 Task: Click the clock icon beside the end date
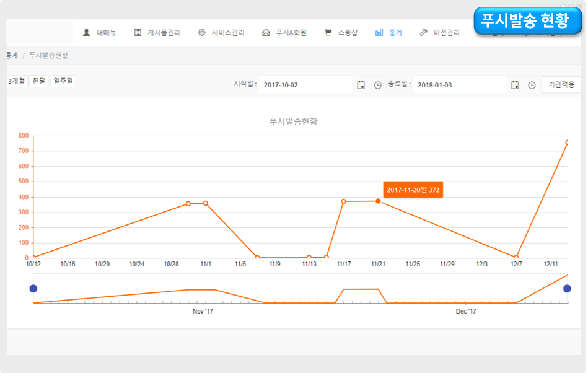tap(532, 85)
